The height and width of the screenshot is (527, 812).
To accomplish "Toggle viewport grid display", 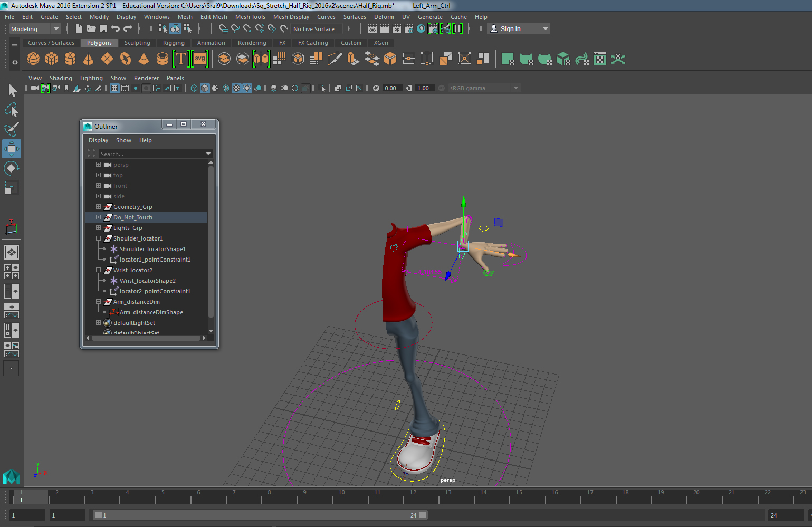I will click(114, 88).
